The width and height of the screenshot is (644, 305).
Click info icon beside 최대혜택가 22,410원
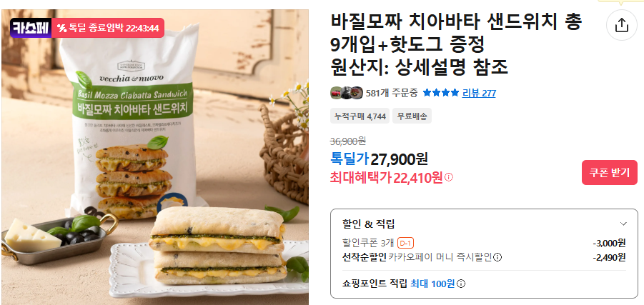click(449, 177)
